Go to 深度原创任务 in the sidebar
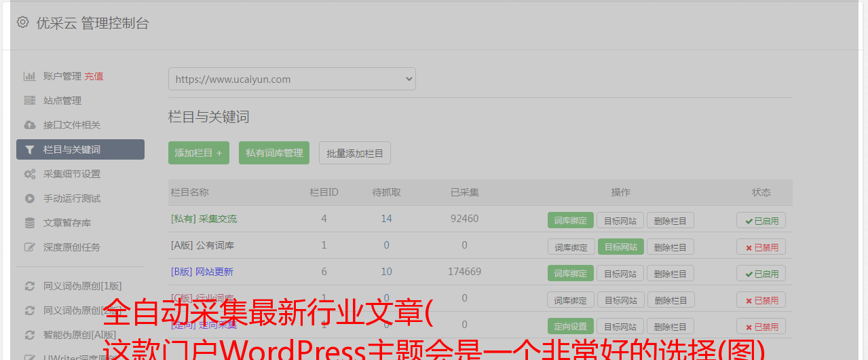This screenshot has height=360, width=868. click(x=72, y=247)
